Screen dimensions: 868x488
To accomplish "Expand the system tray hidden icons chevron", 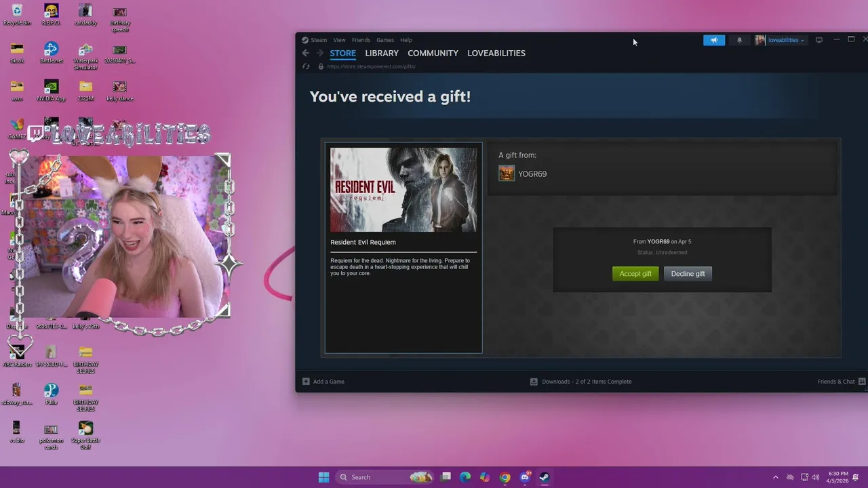I will [x=776, y=477].
